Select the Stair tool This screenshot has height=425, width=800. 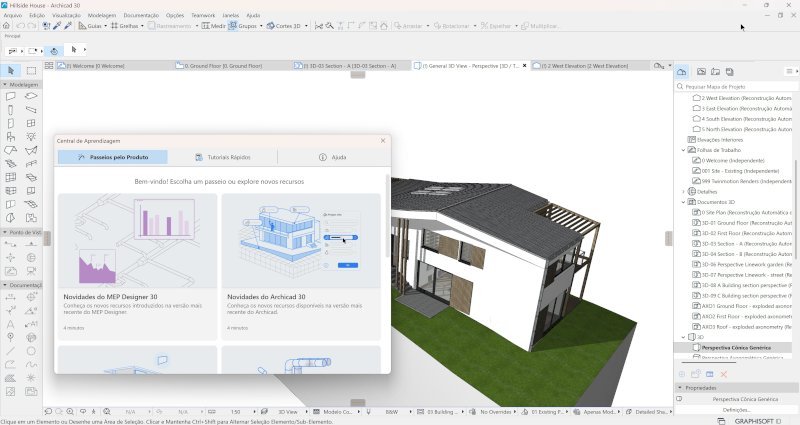(x=11, y=164)
